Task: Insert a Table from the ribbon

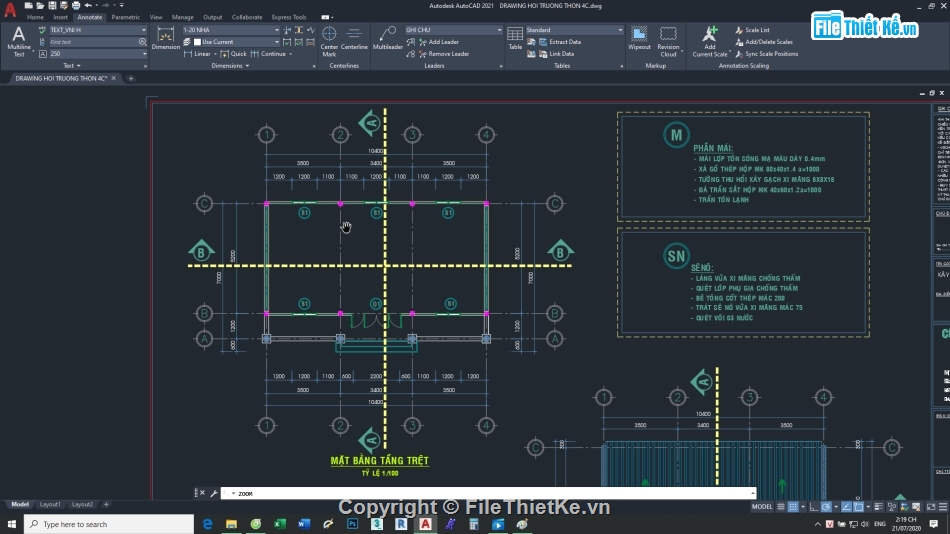Action: tap(515, 38)
